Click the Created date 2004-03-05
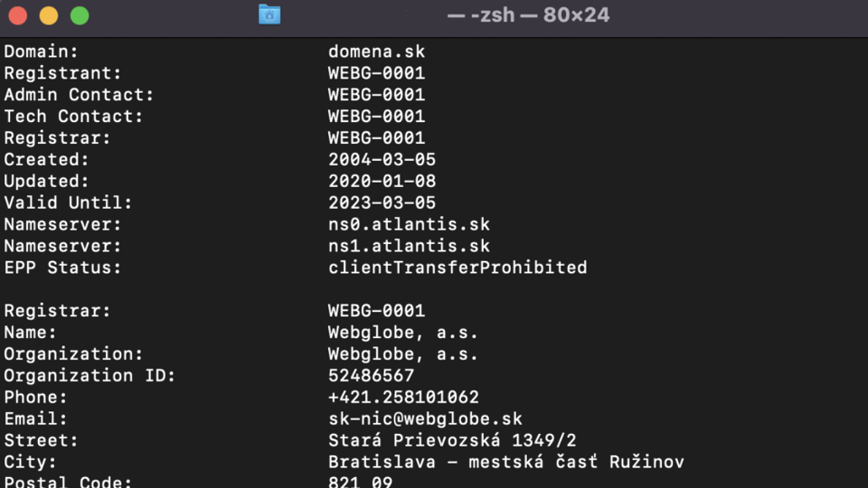This screenshot has height=488, width=868. 382,160
